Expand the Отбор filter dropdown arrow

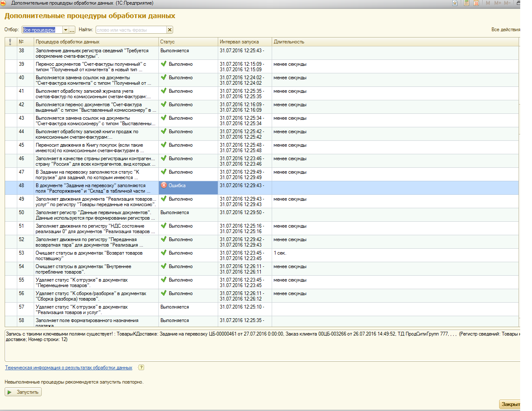pos(65,30)
